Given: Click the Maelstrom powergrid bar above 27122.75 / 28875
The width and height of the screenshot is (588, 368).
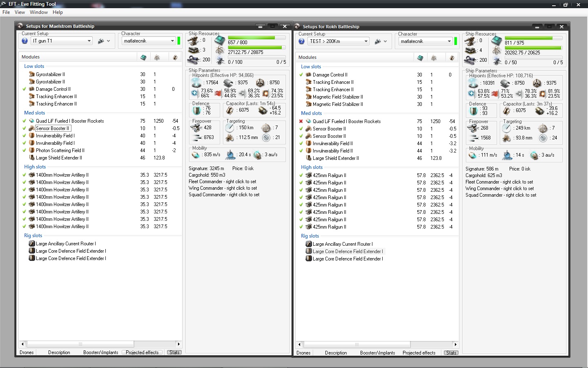Looking at the screenshot, I should click(x=257, y=47).
